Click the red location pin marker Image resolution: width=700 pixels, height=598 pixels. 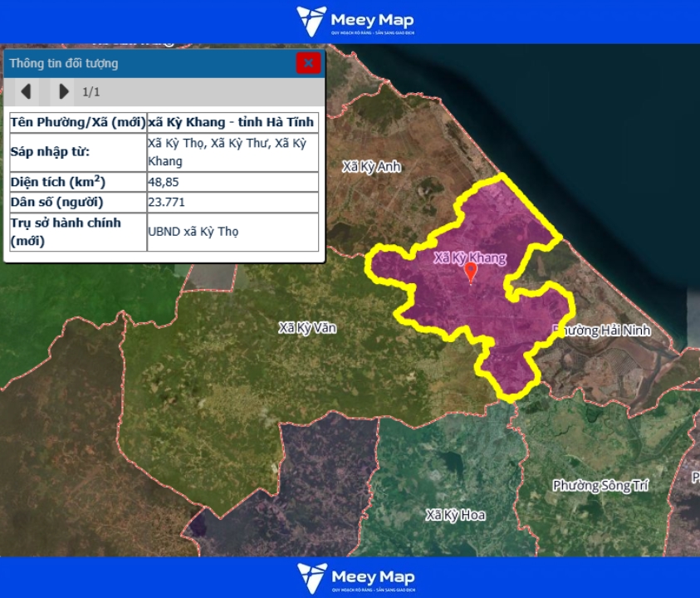[471, 272]
